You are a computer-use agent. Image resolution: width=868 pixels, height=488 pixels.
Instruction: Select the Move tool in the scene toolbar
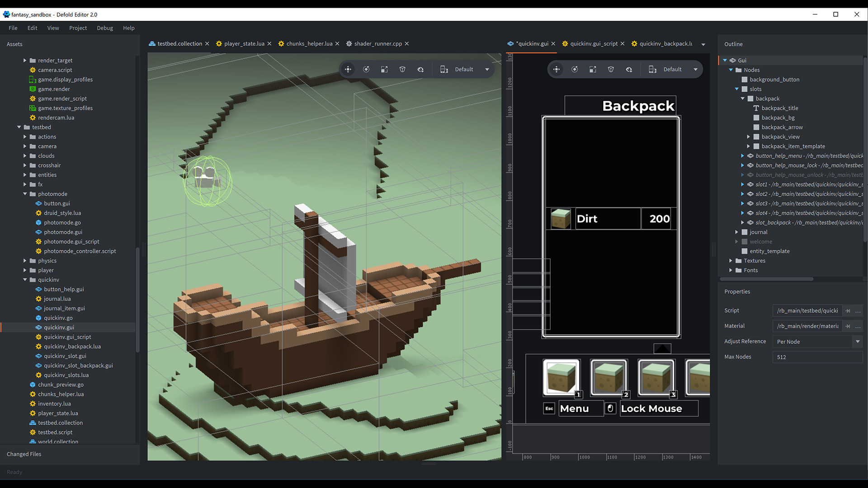tap(348, 69)
